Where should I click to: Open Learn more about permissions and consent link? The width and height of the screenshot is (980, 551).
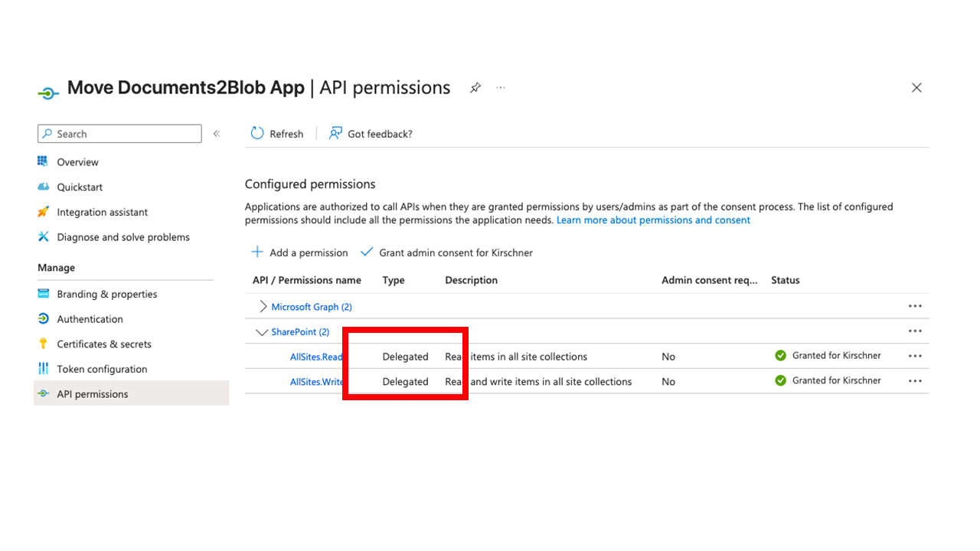pyautogui.click(x=653, y=220)
